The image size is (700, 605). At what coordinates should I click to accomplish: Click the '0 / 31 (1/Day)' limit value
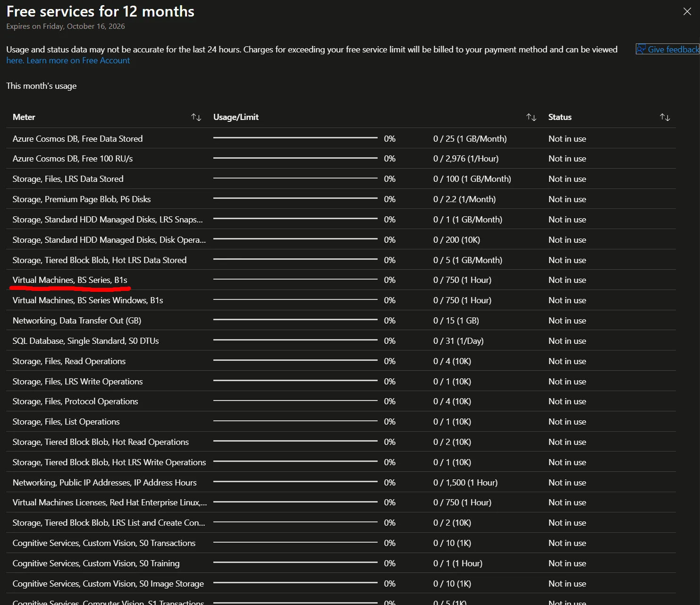(x=458, y=341)
